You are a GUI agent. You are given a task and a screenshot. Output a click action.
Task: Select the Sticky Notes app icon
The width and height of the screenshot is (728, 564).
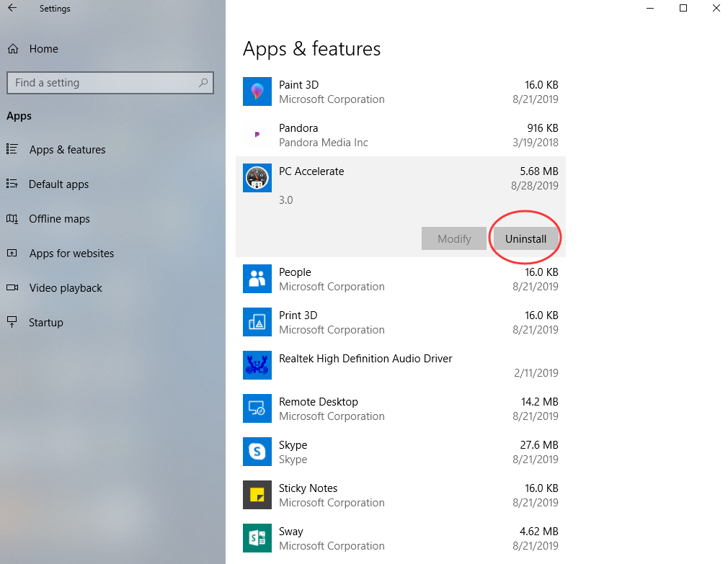click(257, 495)
